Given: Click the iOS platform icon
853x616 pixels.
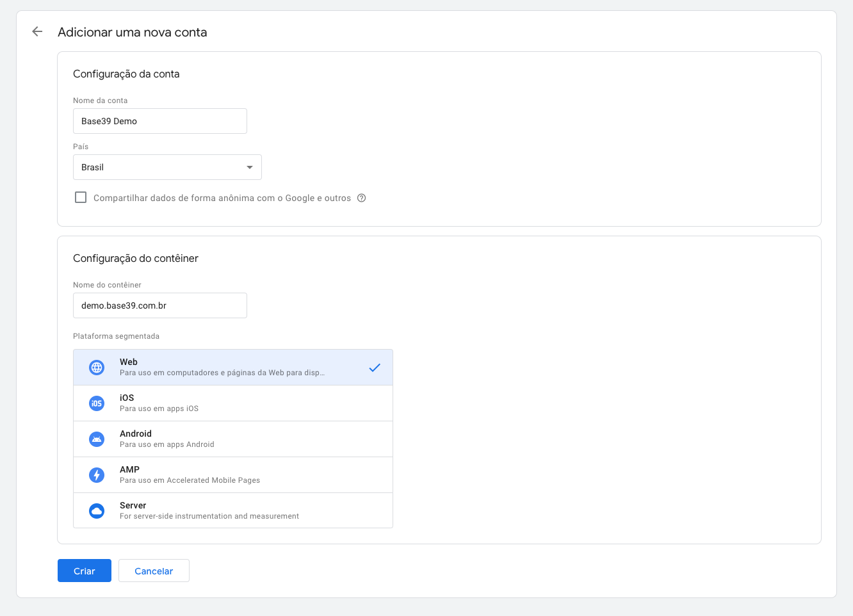Looking at the screenshot, I should (97, 403).
